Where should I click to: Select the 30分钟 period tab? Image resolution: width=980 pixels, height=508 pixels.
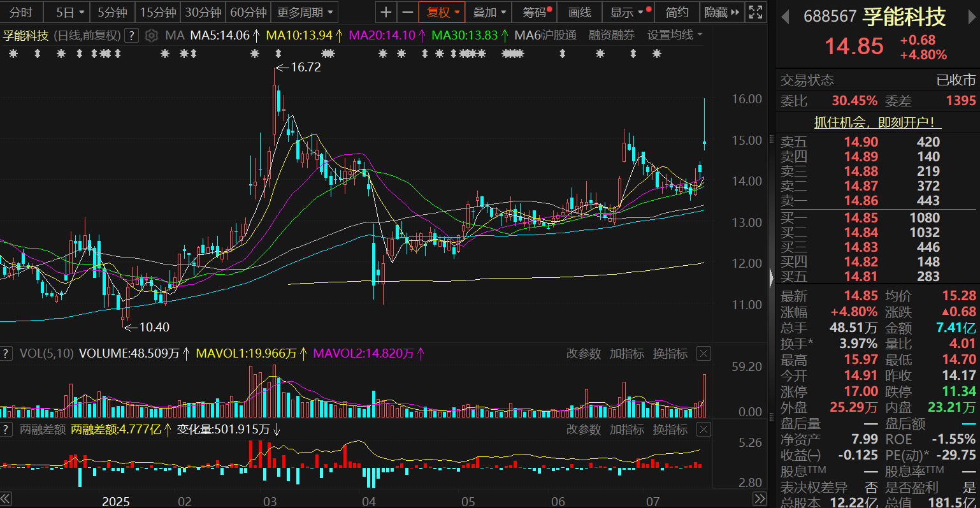[x=203, y=12]
